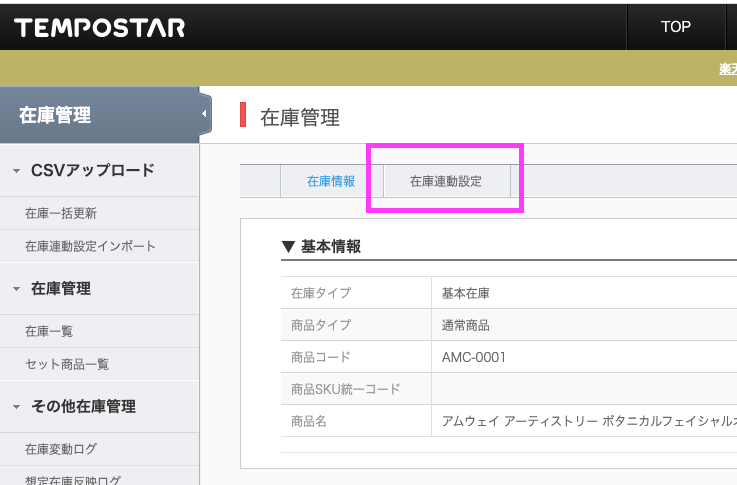Viewport: 737px width, 485px height.
Task: Open 想定在庫反映ログ in the sidebar
Action: tap(73, 480)
